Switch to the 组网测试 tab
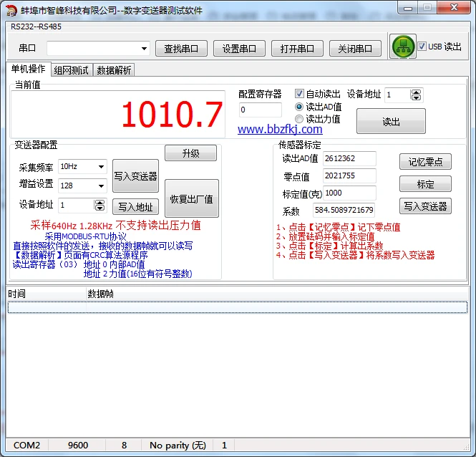 [x=72, y=70]
